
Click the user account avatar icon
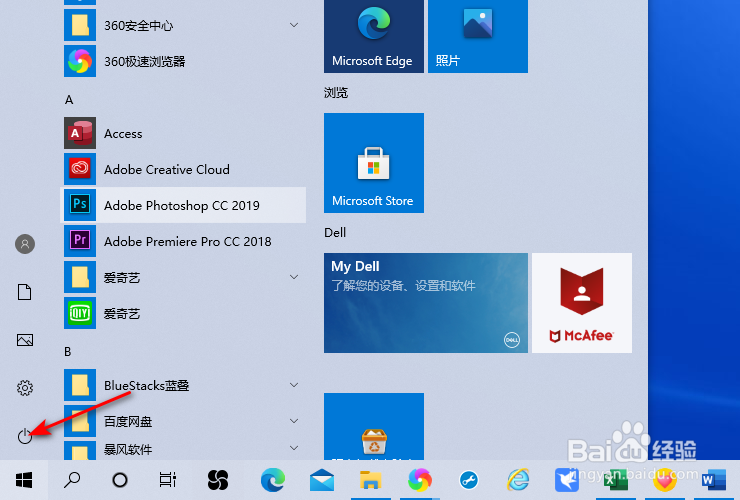[x=25, y=244]
